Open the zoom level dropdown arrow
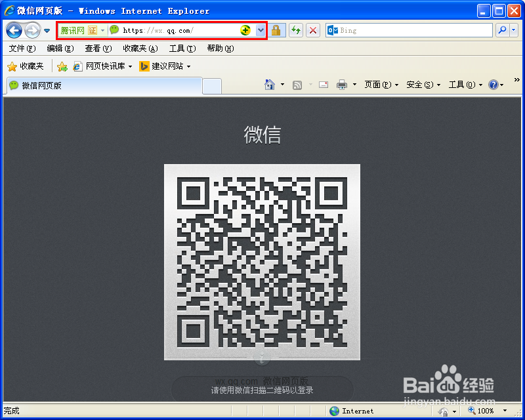This screenshot has height=420, width=525. click(x=505, y=411)
